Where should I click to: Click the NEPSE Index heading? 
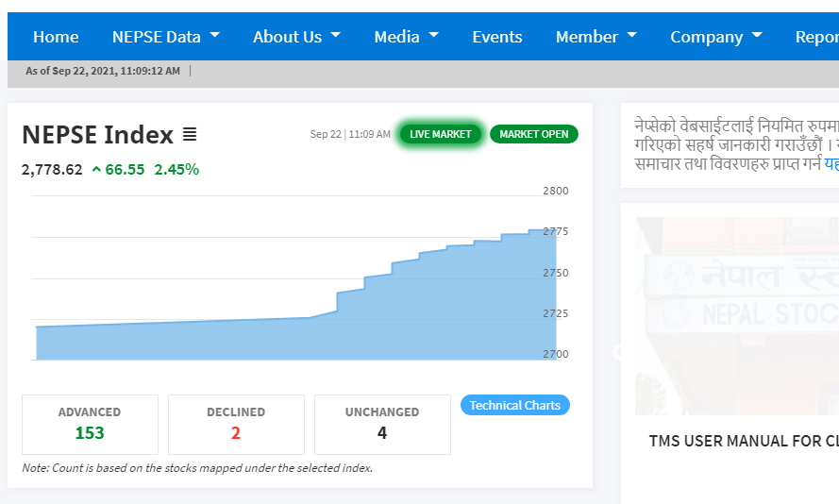click(x=97, y=134)
